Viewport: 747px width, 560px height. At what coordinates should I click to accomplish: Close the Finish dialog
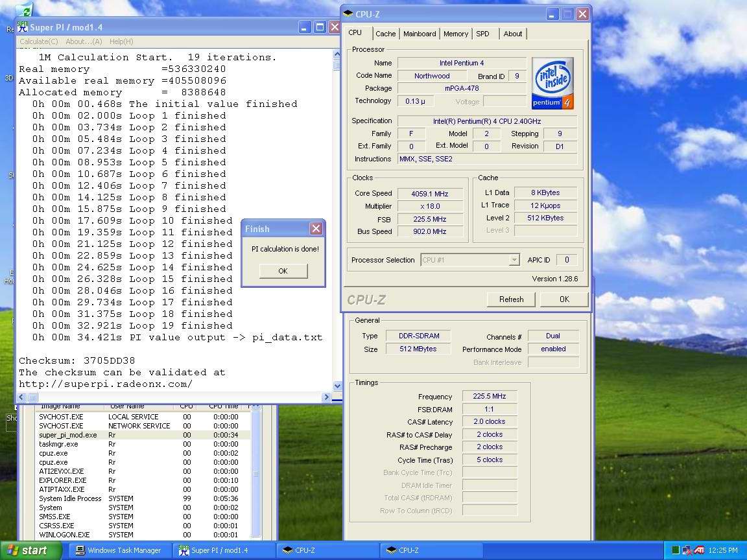[x=316, y=229]
